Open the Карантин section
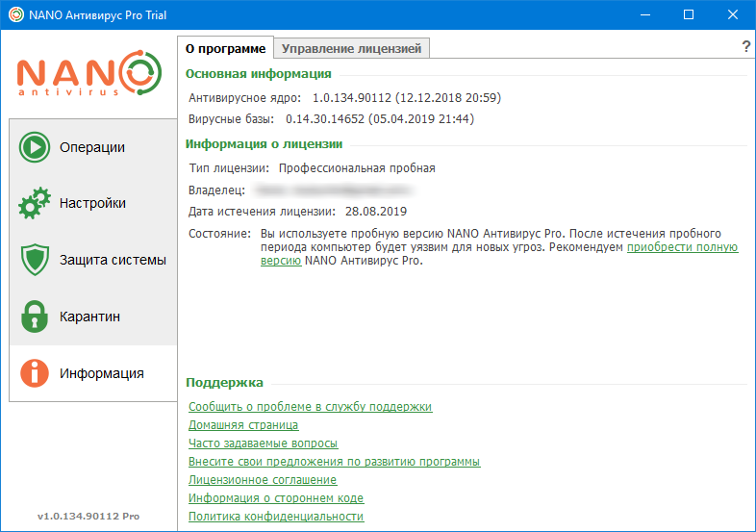The height and width of the screenshot is (532, 756). [x=92, y=317]
